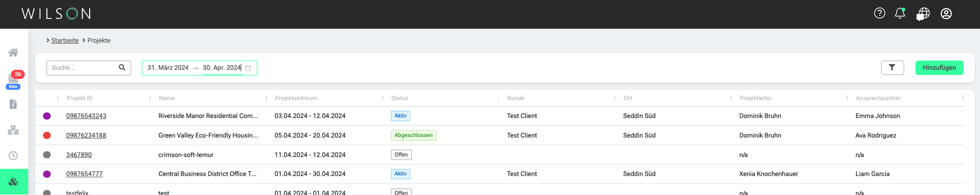
Task: Sort by the Status column header
Action: [400, 98]
